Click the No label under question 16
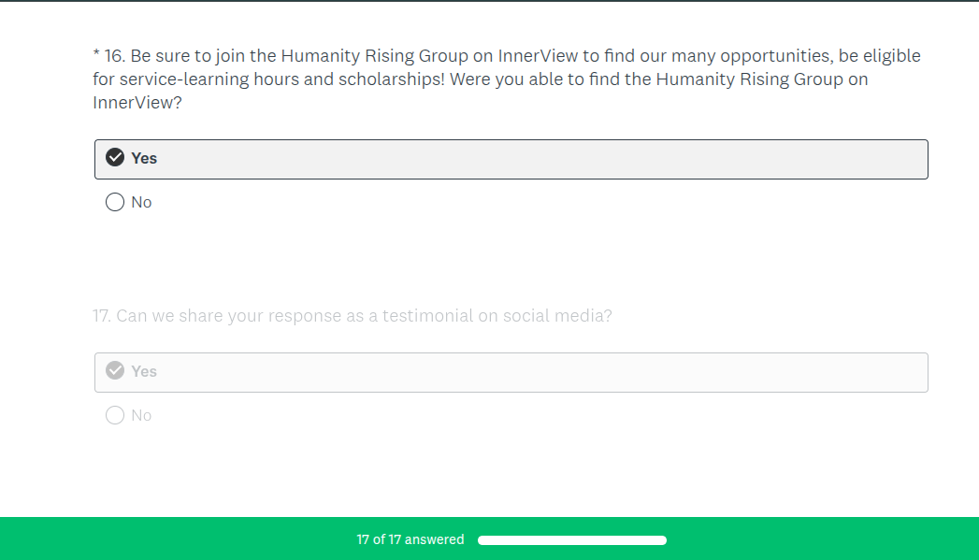Screen dimensions: 979x560 141,202
